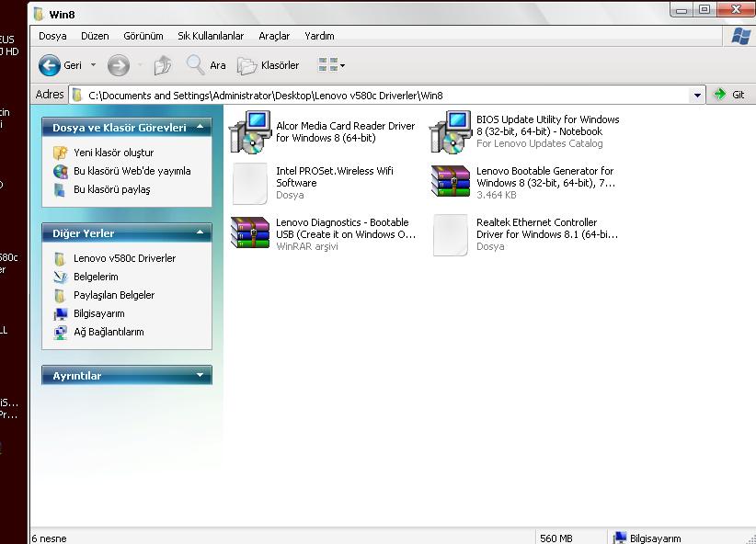
Task: Restore down the Win8 window
Action: coord(704,9)
